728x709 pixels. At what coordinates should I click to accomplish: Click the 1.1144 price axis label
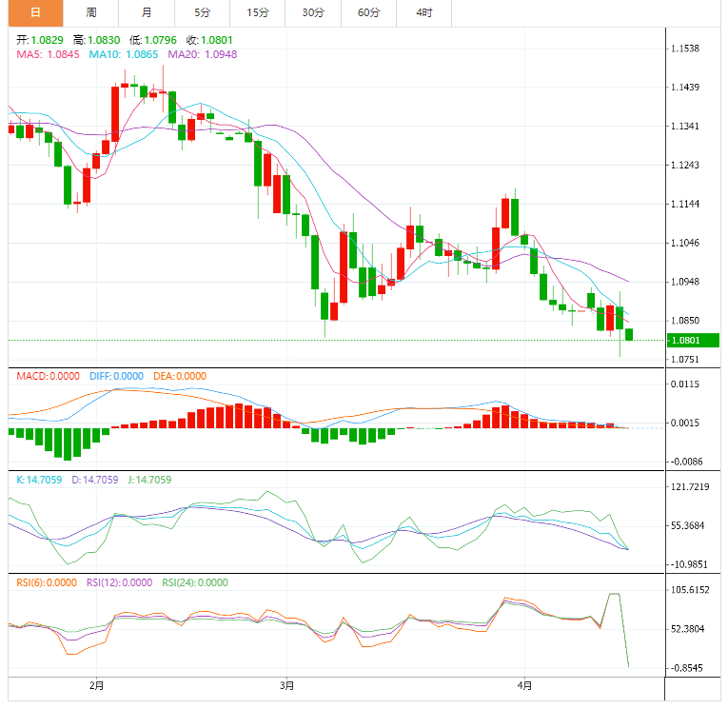pyautogui.click(x=685, y=204)
